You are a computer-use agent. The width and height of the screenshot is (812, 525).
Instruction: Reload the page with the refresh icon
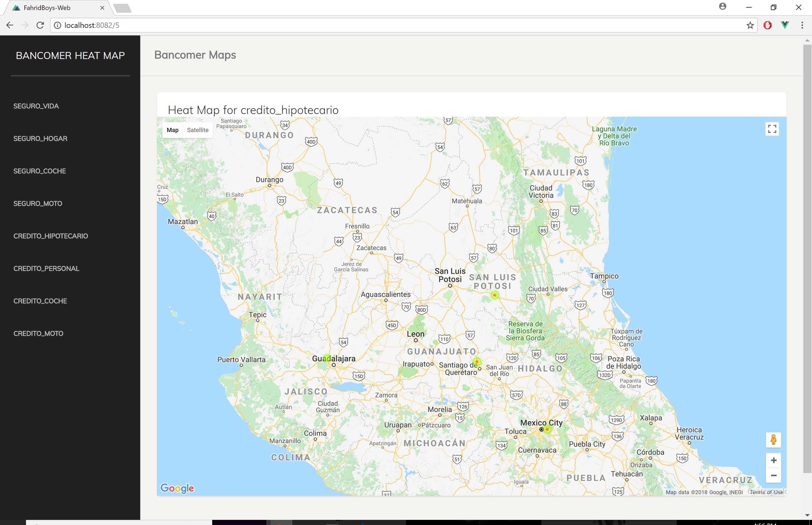[40, 25]
